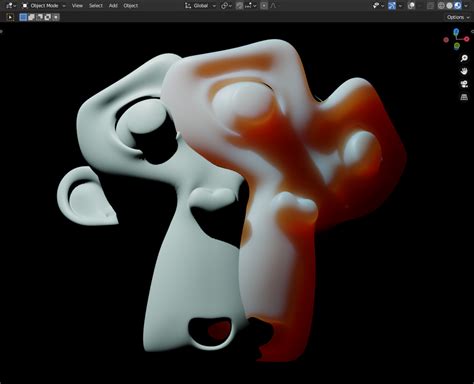Expand the Options dropdown
The image size is (474, 384).
pos(458,17)
